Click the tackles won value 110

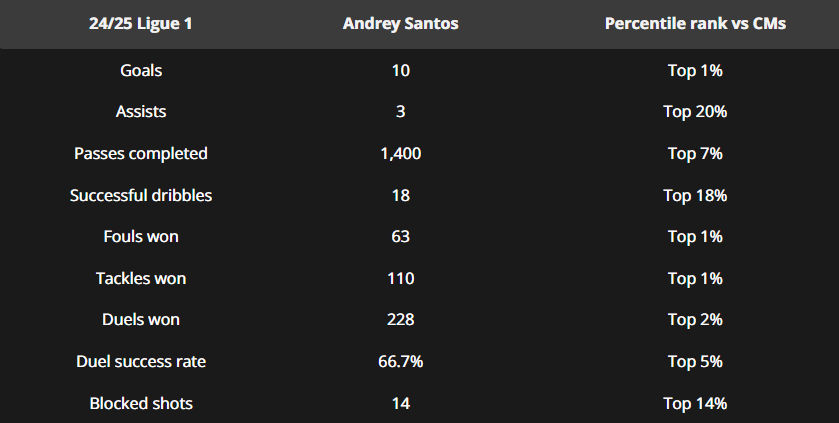pyautogui.click(x=400, y=279)
